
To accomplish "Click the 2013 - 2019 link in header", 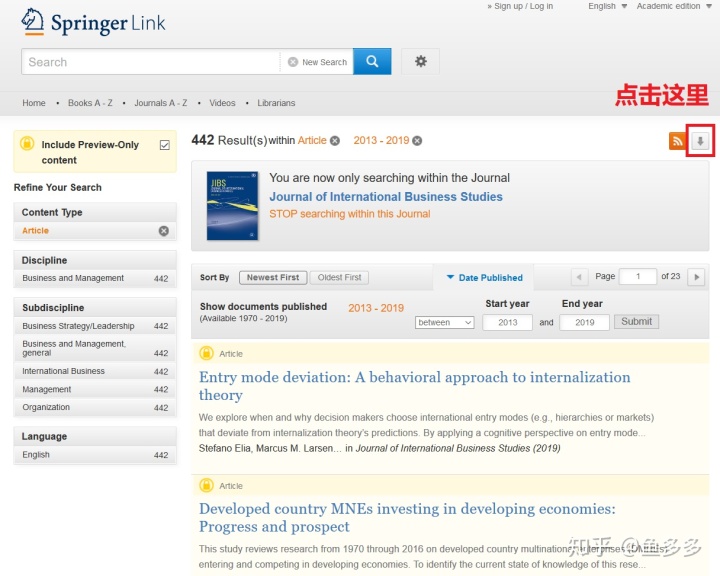I will (381, 140).
